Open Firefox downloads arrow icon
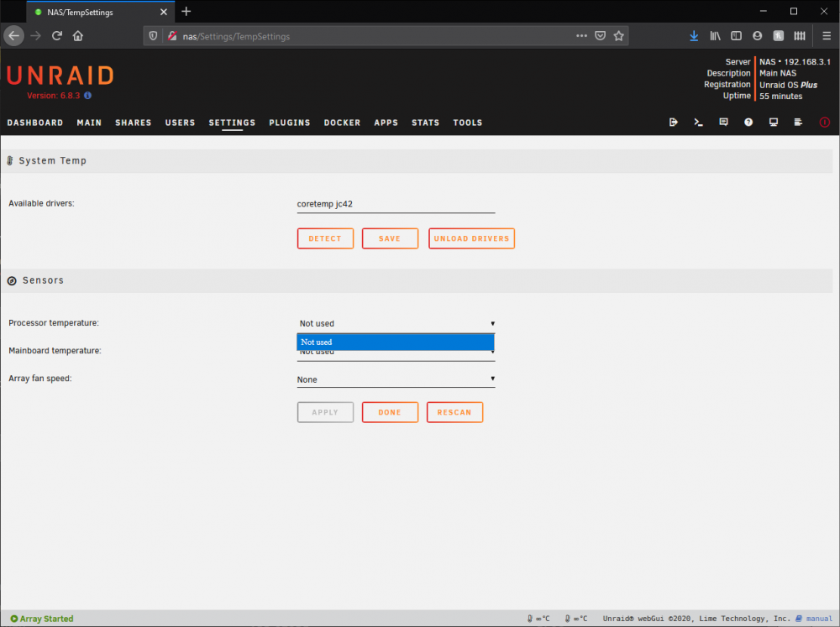Screen dimensions: 840x627 pyautogui.click(x=694, y=36)
